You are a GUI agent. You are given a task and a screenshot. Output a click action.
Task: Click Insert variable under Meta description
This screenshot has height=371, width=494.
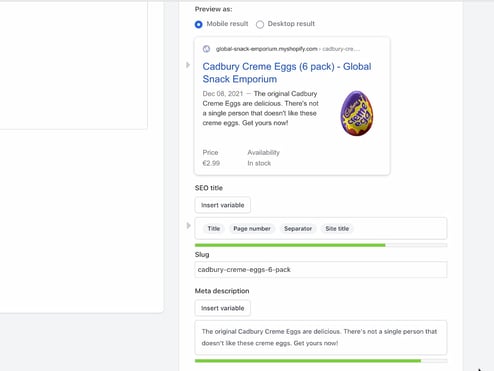coord(223,308)
